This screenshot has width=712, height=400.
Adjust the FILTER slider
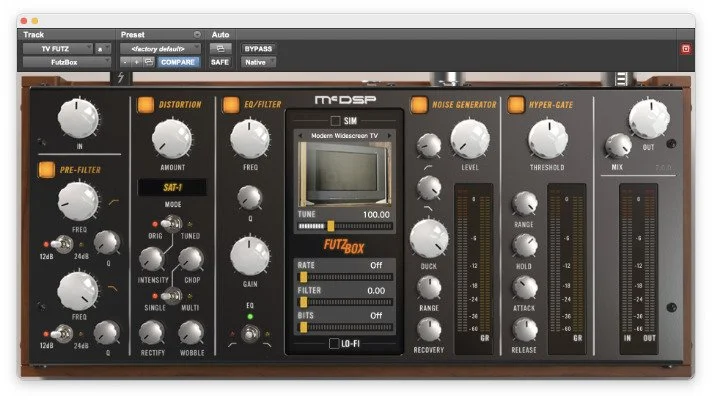point(345,302)
